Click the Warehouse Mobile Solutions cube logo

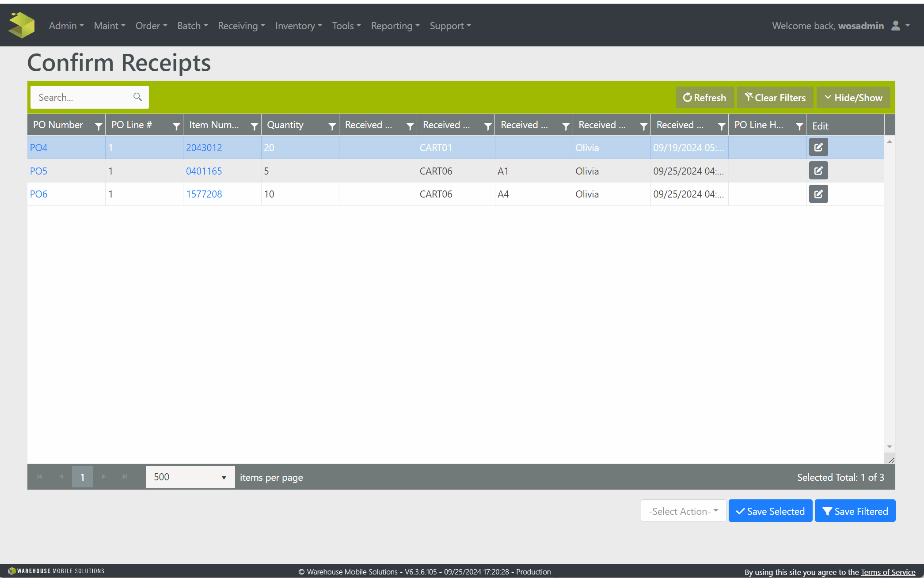pos(21,25)
